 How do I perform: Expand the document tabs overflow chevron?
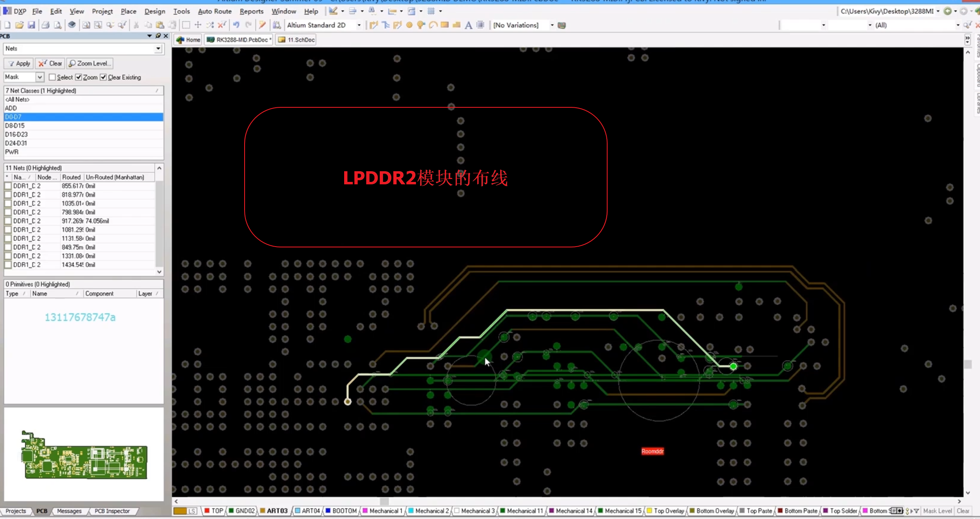[x=967, y=40]
